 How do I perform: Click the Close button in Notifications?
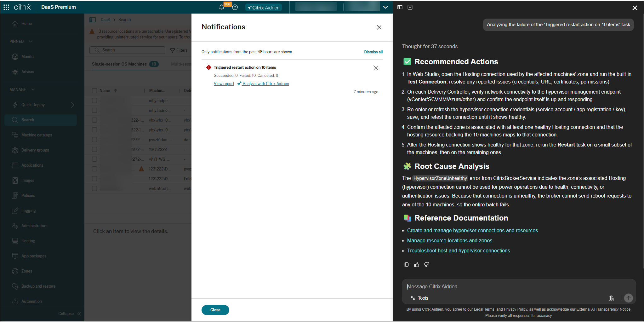click(x=215, y=310)
